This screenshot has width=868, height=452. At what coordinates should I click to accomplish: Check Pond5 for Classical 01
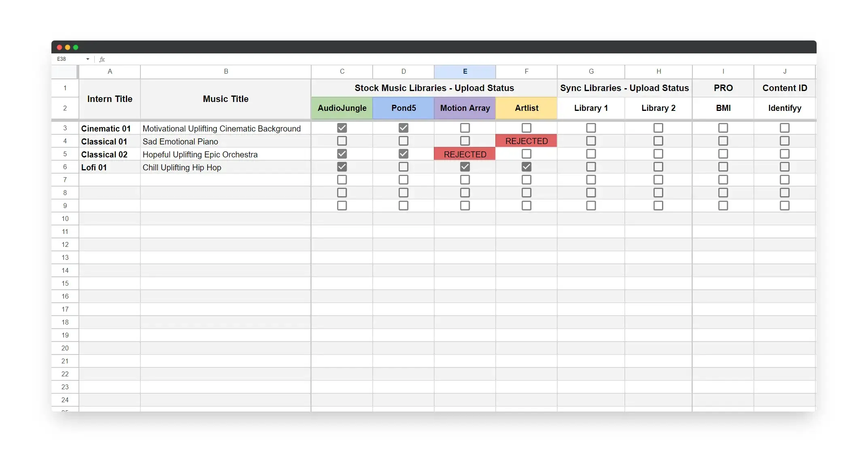403,141
